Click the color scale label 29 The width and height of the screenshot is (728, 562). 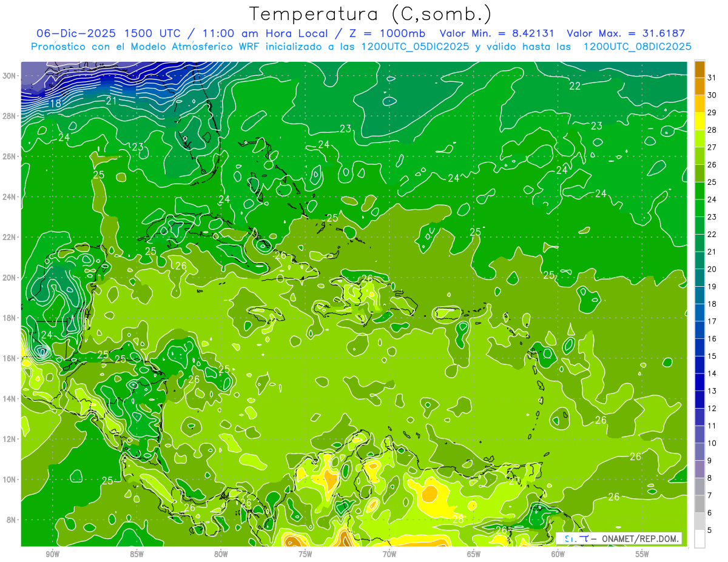(x=712, y=112)
